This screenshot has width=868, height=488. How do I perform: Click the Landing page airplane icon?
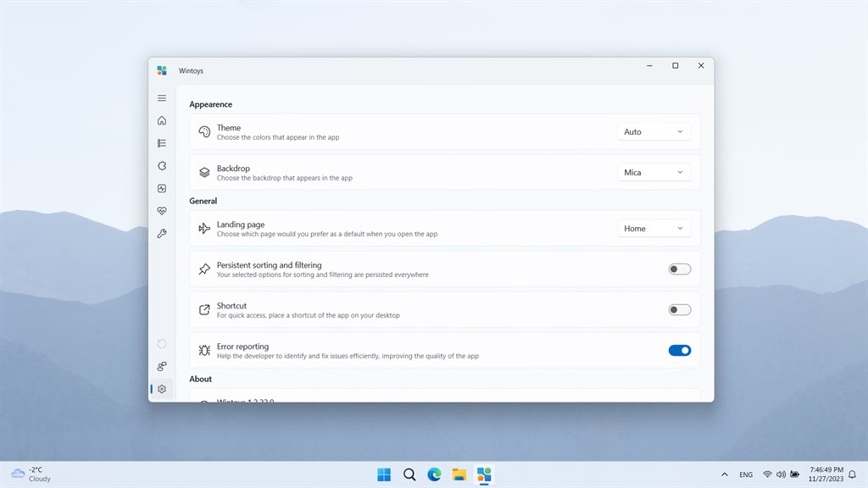(x=204, y=229)
